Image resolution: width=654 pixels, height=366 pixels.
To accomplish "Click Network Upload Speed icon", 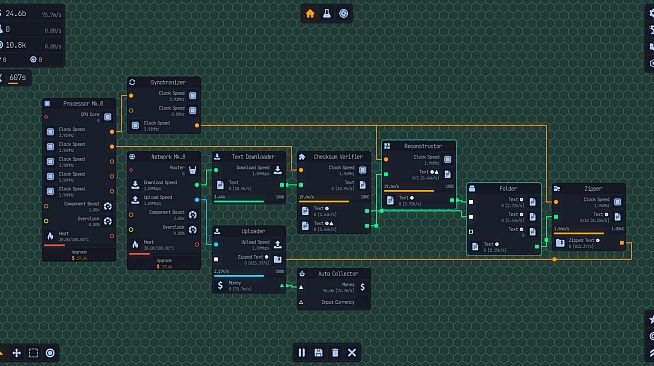I will tap(135, 200).
